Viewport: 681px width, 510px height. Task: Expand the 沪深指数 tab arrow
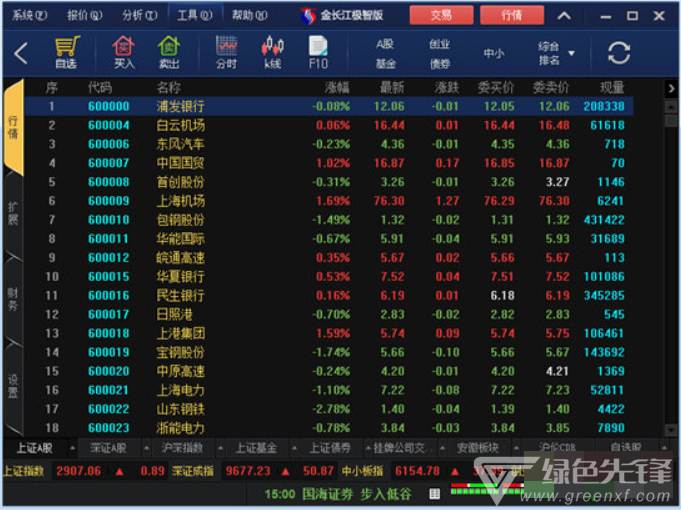(221, 447)
